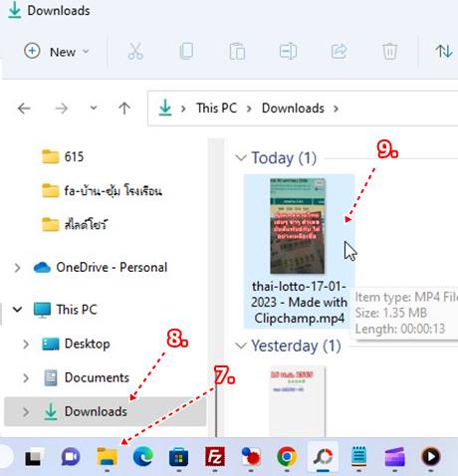Image resolution: width=458 pixels, height=476 pixels.
Task: Go back with the left arrow
Action: [x=24, y=109]
